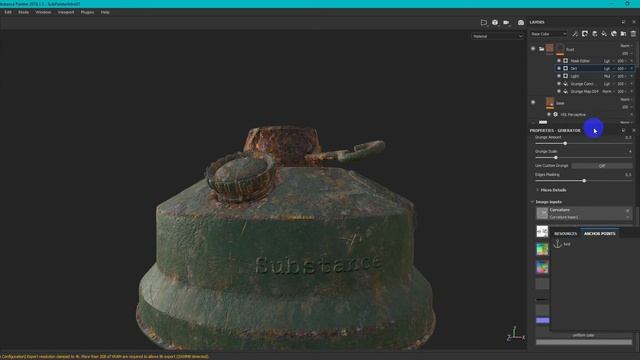The width and height of the screenshot is (640, 360).
Task: Remove the Dirt effect with its X
Action: tap(632, 69)
